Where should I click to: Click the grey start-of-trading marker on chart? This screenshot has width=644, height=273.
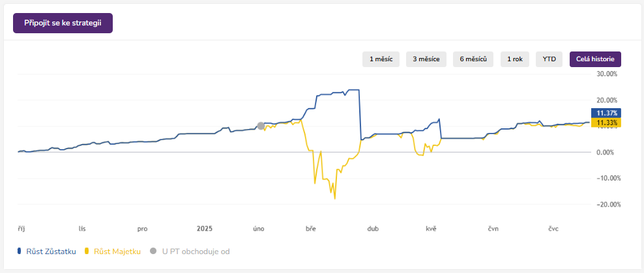(261, 126)
